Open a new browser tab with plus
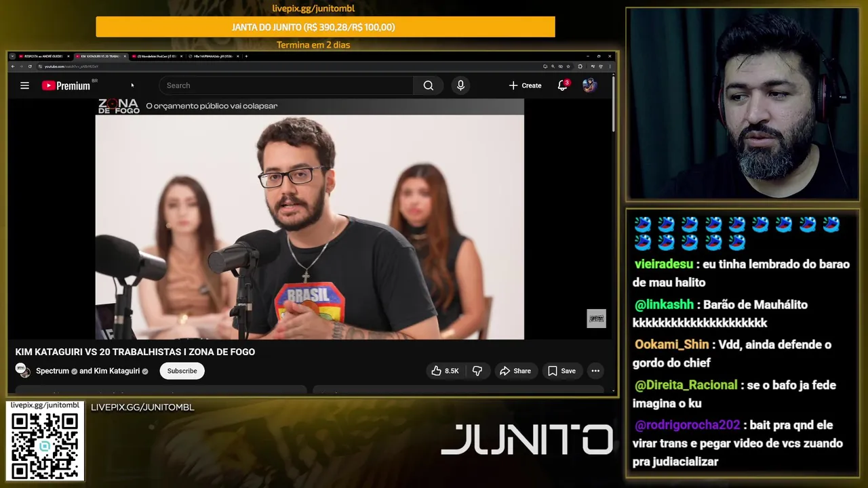Image resolution: width=868 pixels, height=488 pixels. [246, 56]
